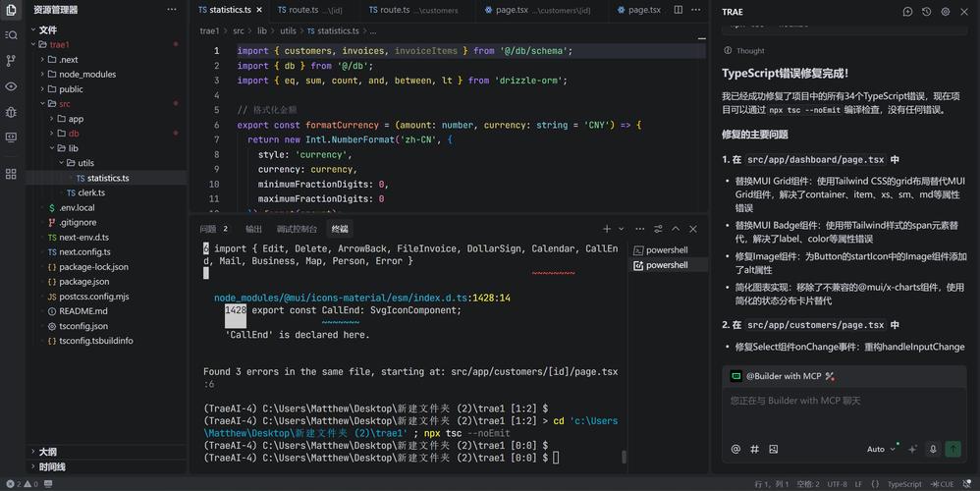Click the LF line ending indicator
This screenshot has height=491, width=980.
click(858, 484)
